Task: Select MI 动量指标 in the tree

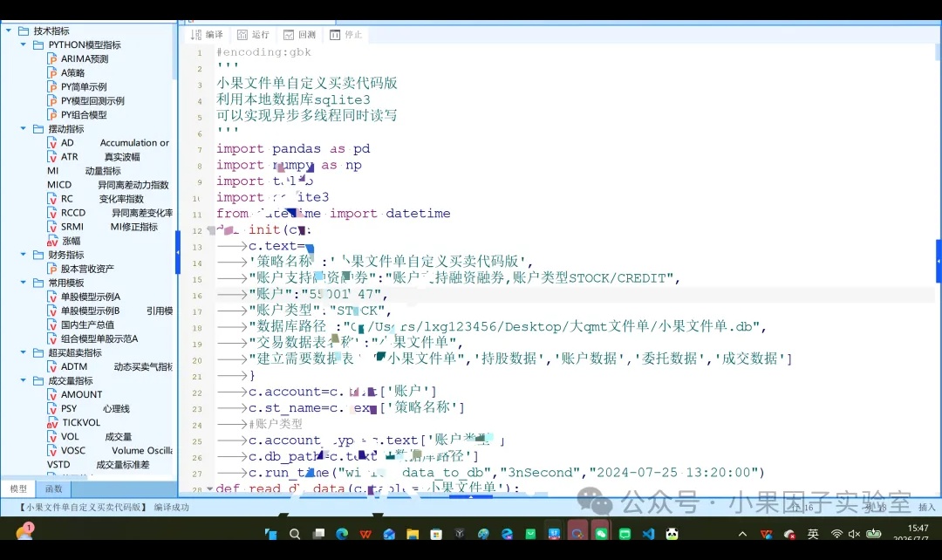Action: pos(84,171)
